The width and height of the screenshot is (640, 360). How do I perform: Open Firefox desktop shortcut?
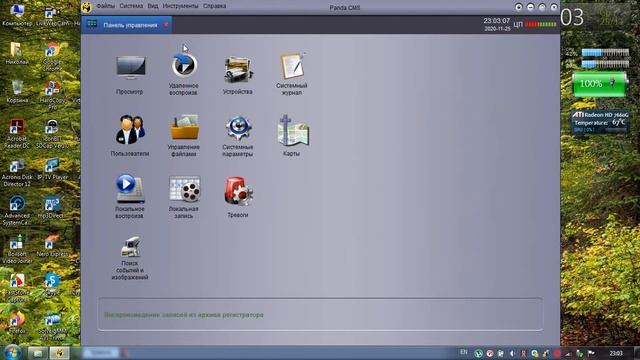pos(16,322)
